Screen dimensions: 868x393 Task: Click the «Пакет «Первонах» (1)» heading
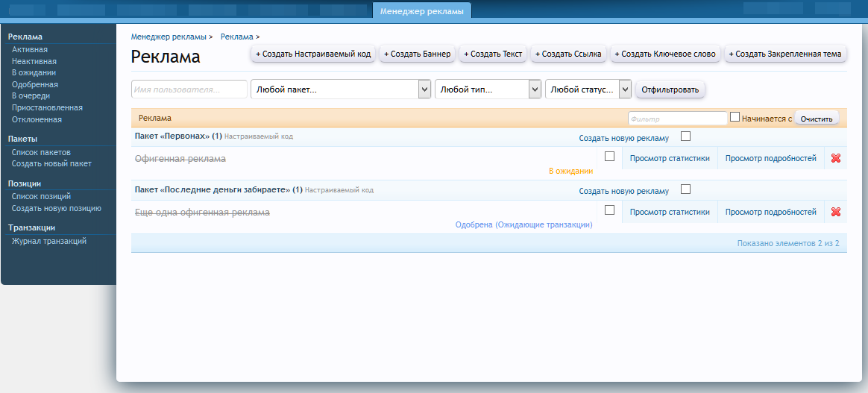click(178, 136)
